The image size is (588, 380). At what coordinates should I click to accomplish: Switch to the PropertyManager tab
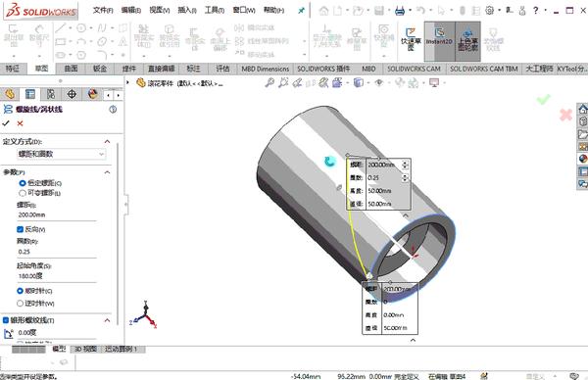pyautogui.click(x=30, y=94)
